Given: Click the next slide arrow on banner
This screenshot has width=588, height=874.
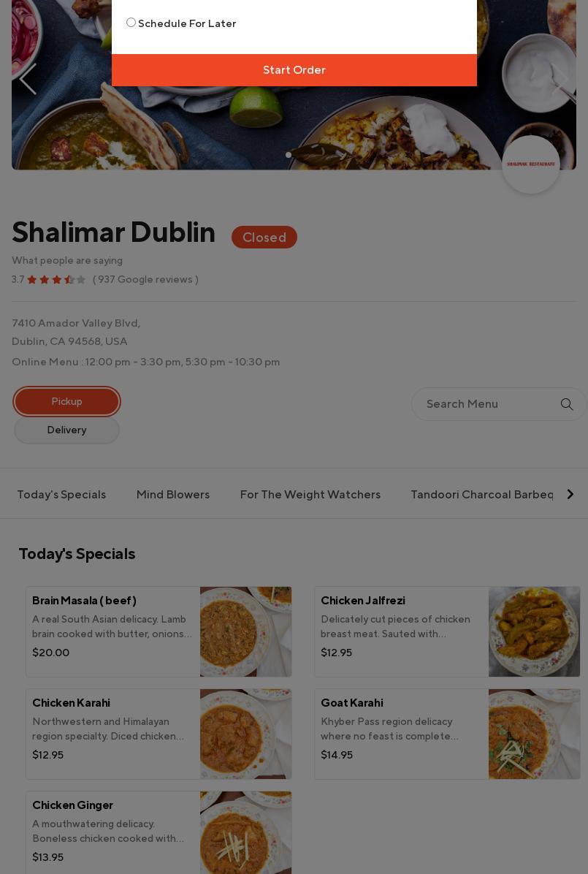Looking at the screenshot, I should (x=560, y=79).
